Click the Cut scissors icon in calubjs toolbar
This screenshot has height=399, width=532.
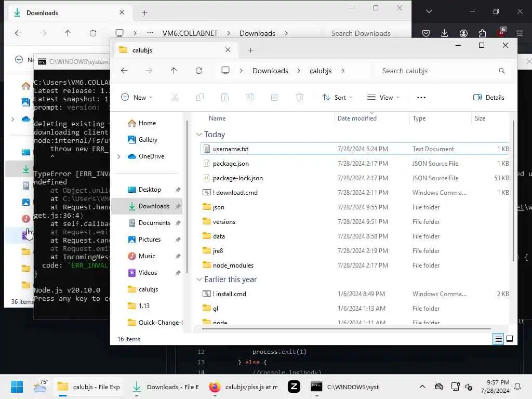[175, 98]
